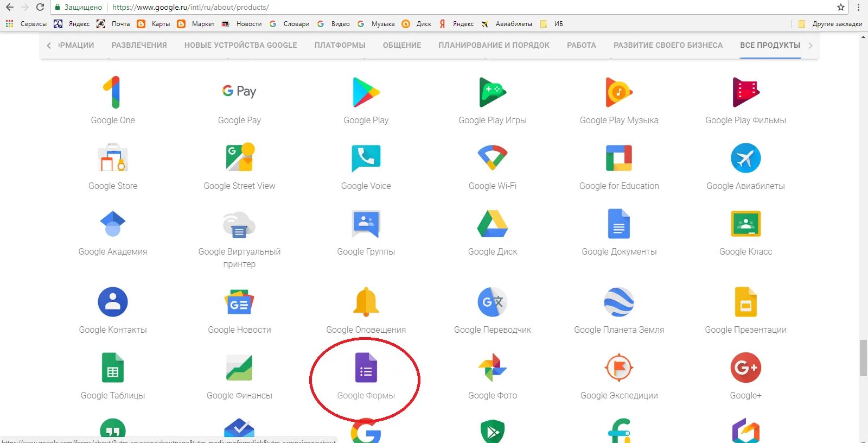Open the Сервисы apps bookmark
Viewport: 868px width, 443px height.
(x=26, y=24)
